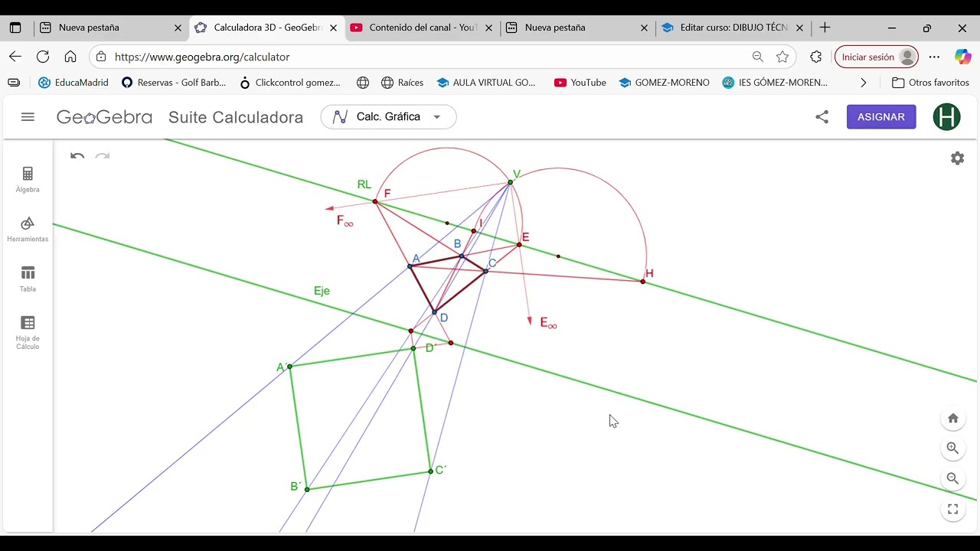Open the EducaMadrid bookmark
980x551 pixels.
pos(73,83)
